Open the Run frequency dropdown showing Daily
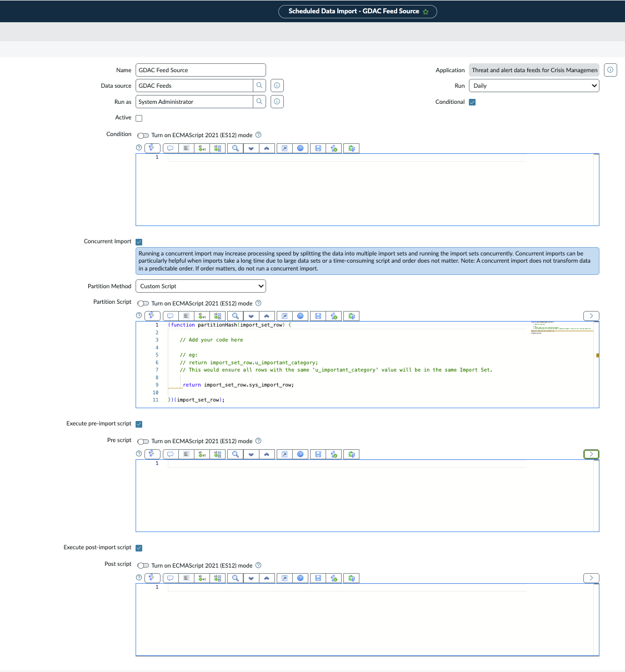625x672 pixels. [x=534, y=86]
